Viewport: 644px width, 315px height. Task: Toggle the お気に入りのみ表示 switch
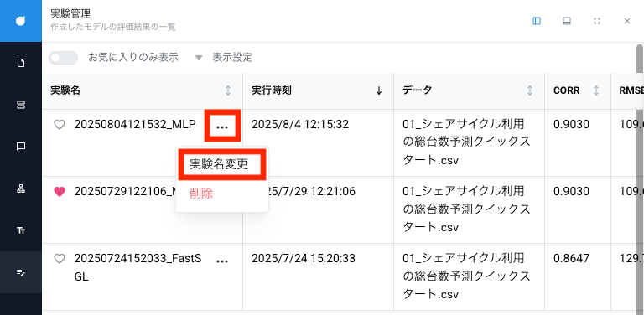click(x=63, y=58)
